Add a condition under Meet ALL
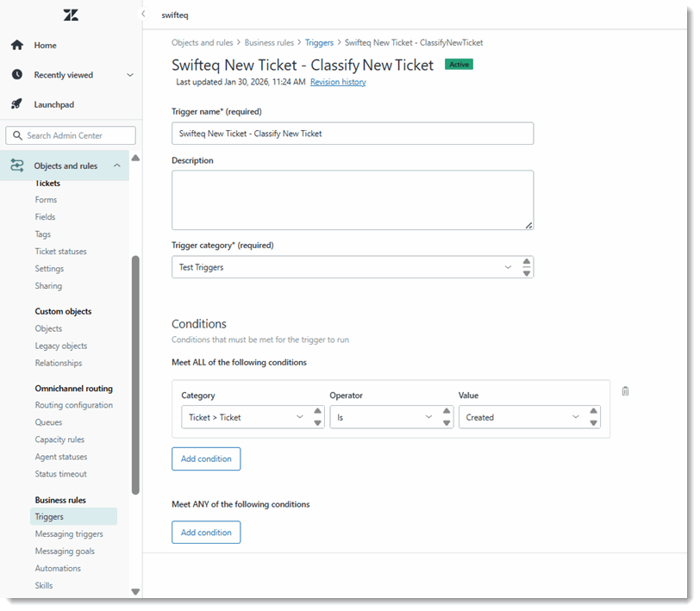Viewport: 700px width, 611px height. pos(206,458)
